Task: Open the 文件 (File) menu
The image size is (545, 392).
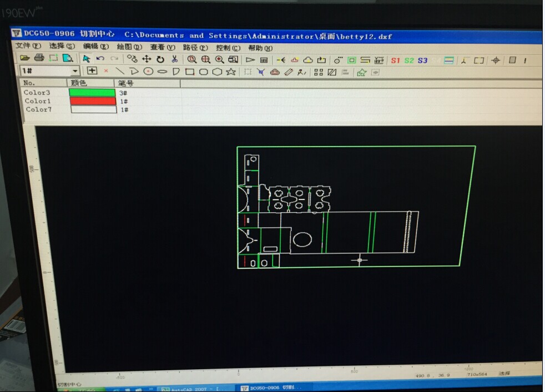Action: click(28, 46)
